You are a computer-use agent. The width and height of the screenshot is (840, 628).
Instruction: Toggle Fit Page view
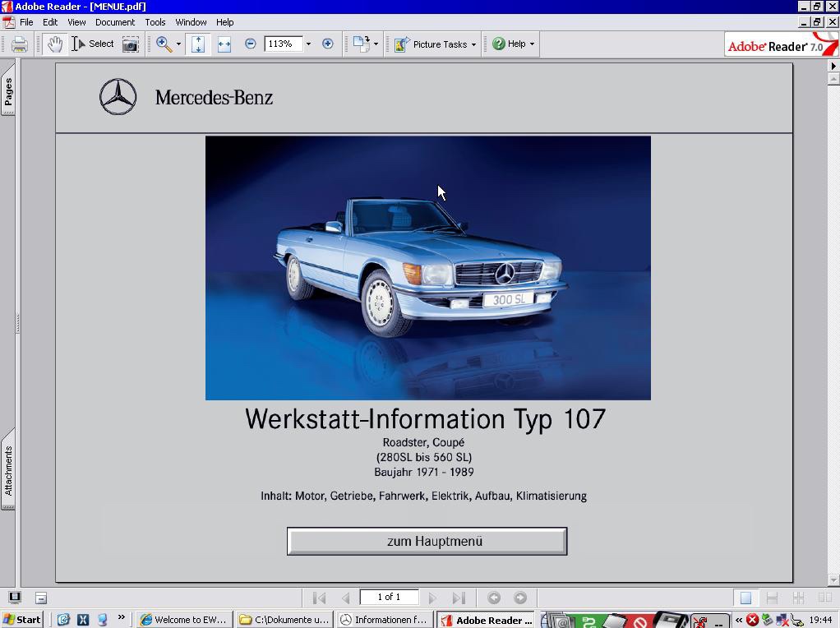198,44
